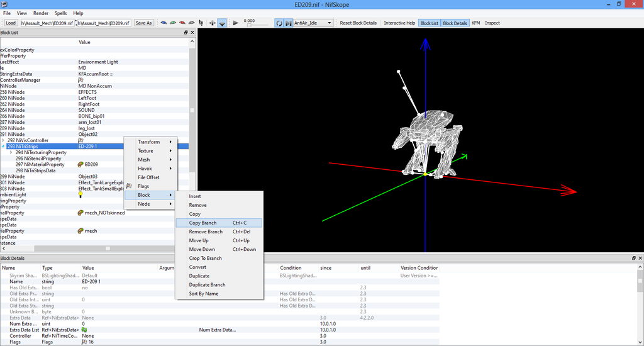Close the Block List panel
The image size is (644, 346).
pyautogui.click(x=192, y=33)
